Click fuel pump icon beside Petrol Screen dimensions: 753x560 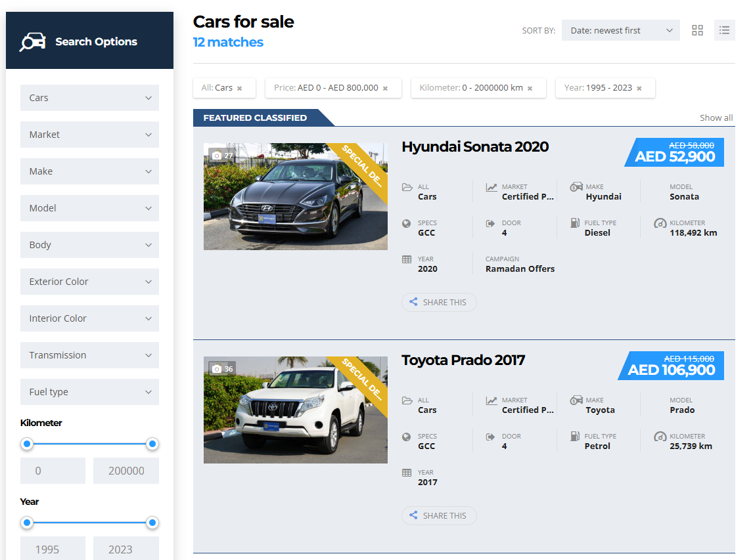pyautogui.click(x=575, y=436)
